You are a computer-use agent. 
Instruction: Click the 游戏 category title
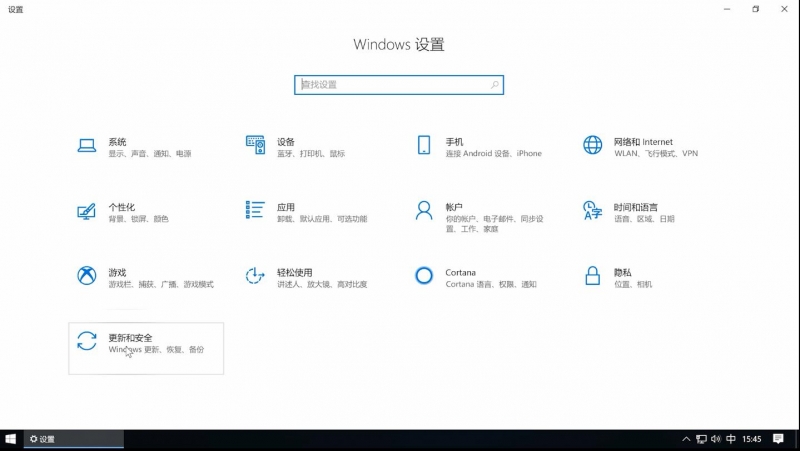[x=117, y=272]
